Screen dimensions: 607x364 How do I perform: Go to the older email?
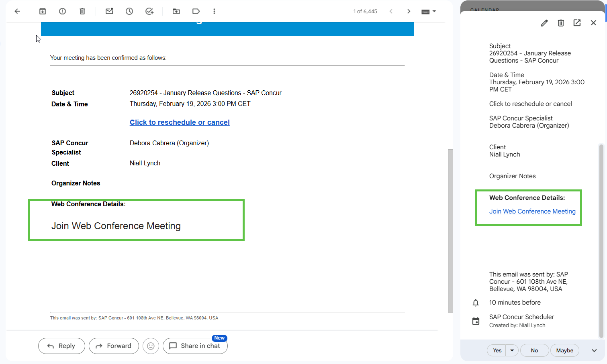click(409, 11)
